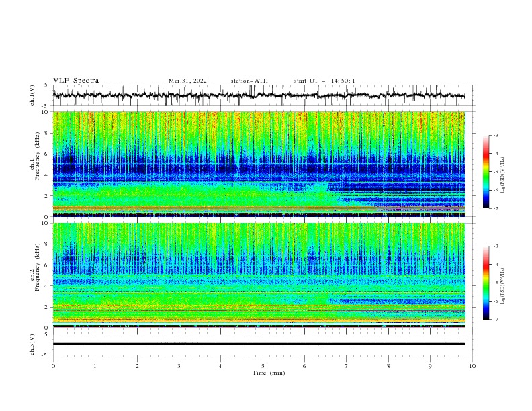Click time axis tick label "3"

179,366
